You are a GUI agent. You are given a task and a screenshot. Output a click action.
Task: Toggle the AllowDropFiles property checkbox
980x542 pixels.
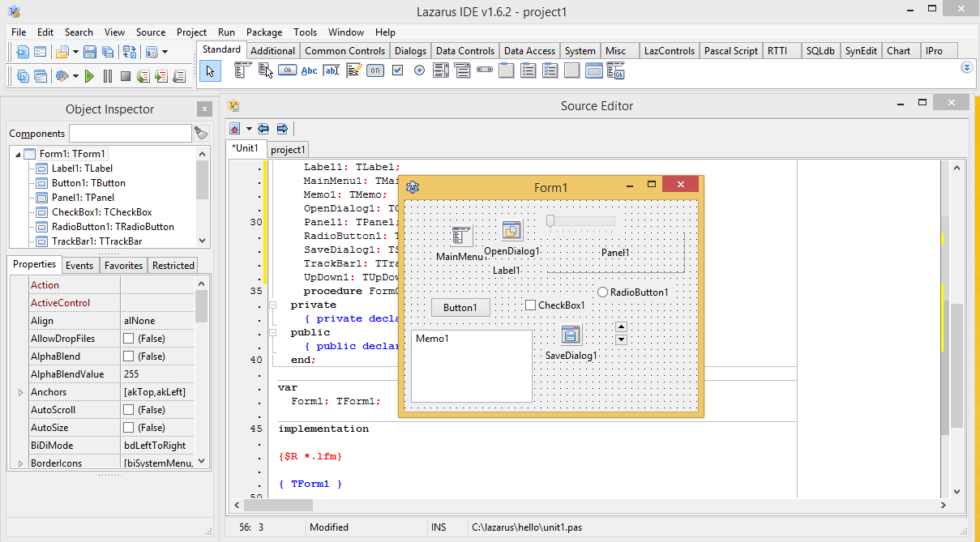(x=128, y=339)
